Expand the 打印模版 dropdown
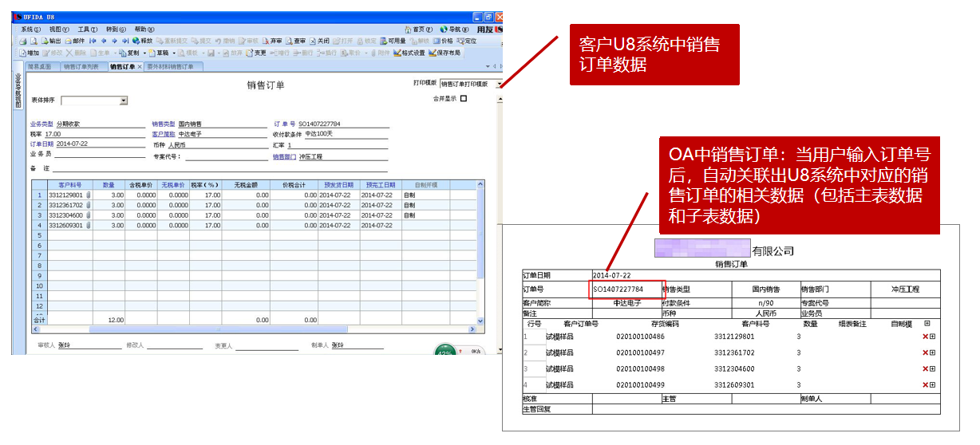The width and height of the screenshot is (980, 445). [499, 84]
